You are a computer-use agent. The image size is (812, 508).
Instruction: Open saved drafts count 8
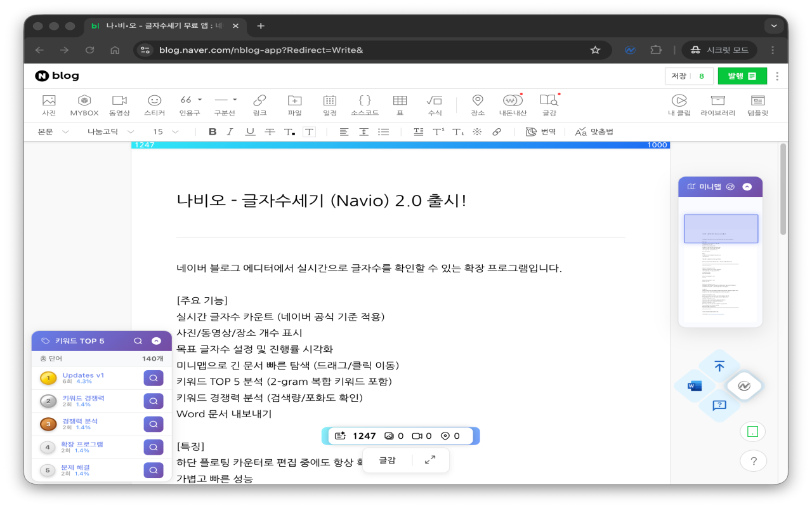702,76
